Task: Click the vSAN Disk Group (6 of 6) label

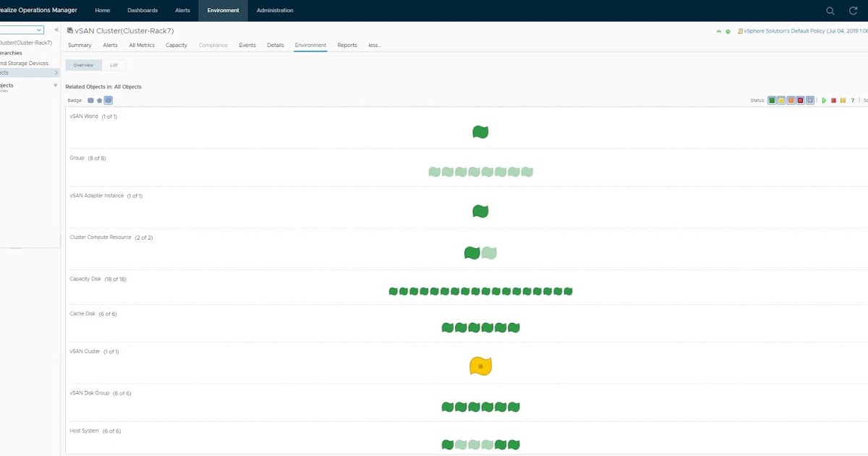Action: [x=101, y=393]
